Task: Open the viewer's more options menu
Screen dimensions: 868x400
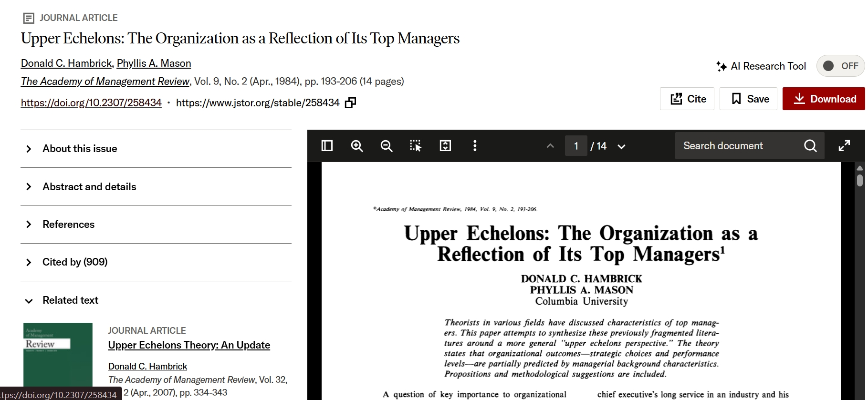Action: click(474, 146)
